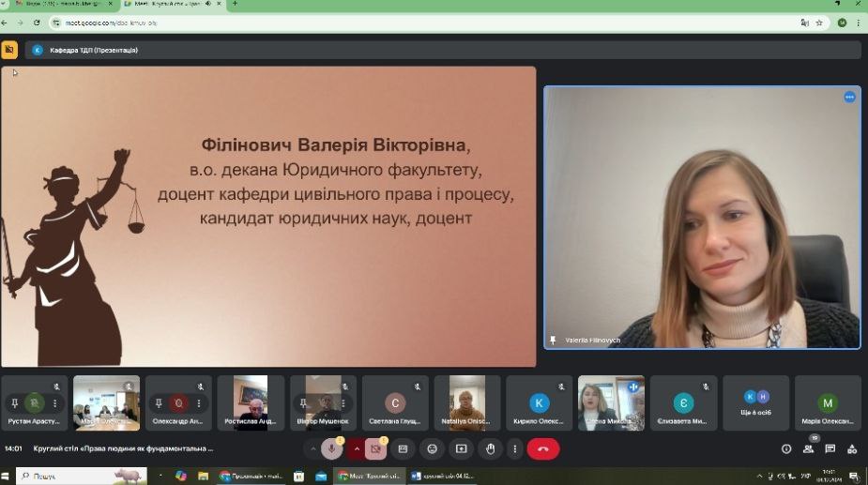
Task: Click the red leave call button
Action: click(542, 449)
